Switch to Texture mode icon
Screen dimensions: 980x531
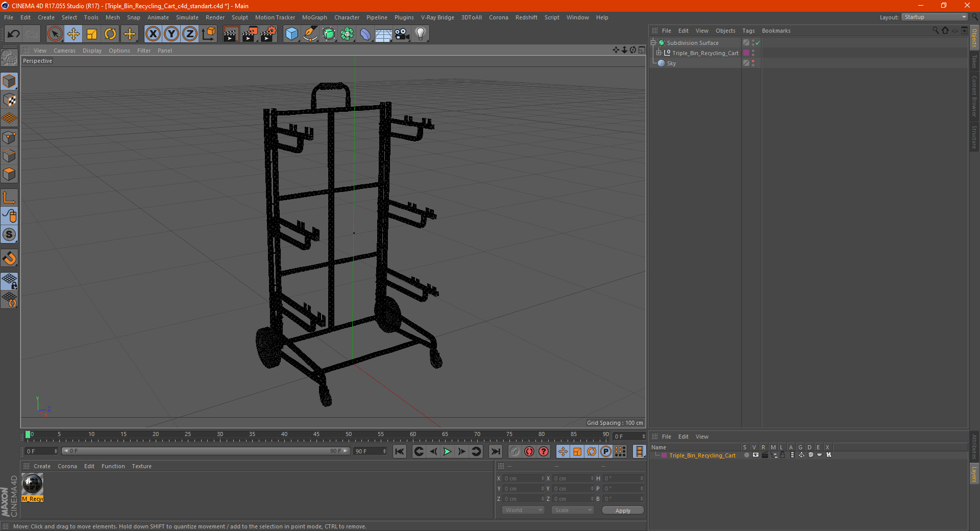(x=9, y=100)
